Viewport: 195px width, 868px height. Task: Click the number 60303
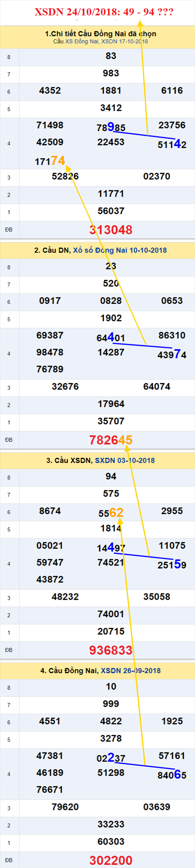tap(111, 842)
